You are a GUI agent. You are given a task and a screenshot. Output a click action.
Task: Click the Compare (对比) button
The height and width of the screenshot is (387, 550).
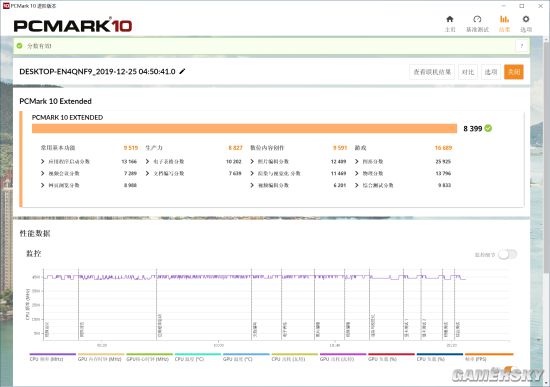pyautogui.click(x=468, y=72)
